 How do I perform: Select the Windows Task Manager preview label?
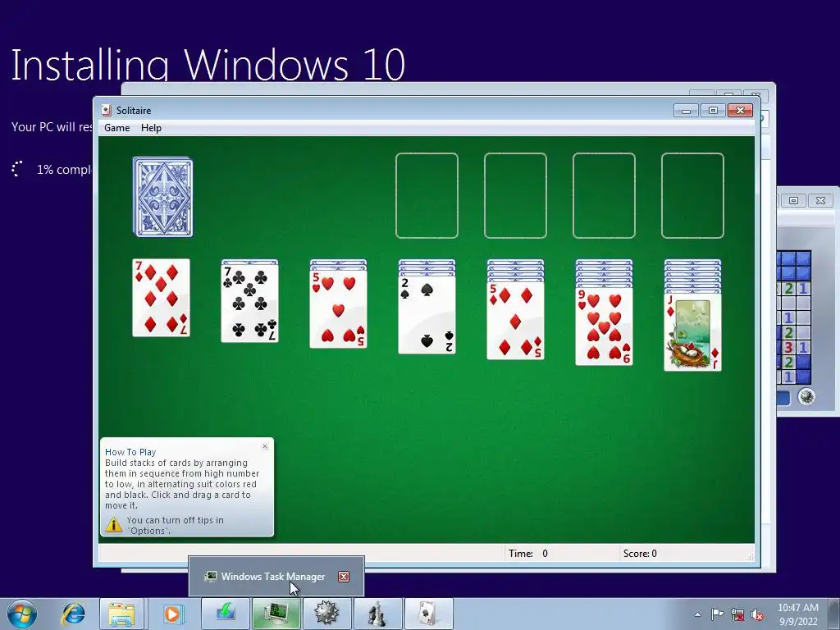pos(272,577)
